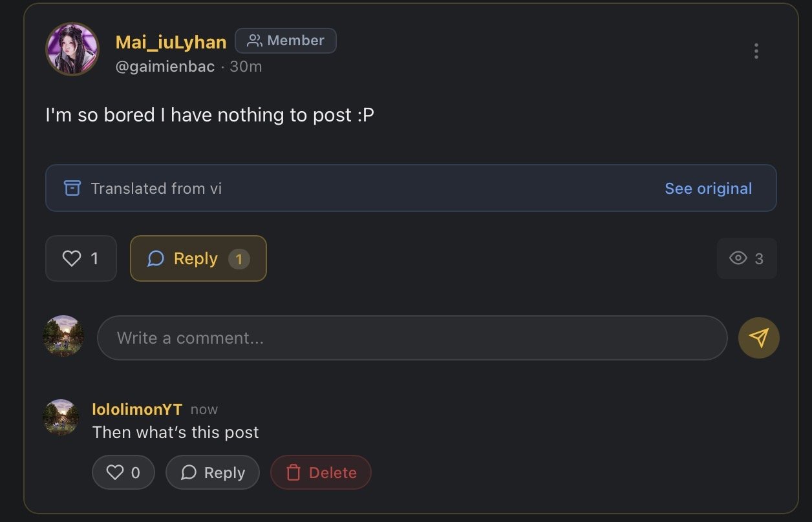This screenshot has width=812, height=522.
Task: Click the 30m post timestamp
Action: pyautogui.click(x=246, y=66)
